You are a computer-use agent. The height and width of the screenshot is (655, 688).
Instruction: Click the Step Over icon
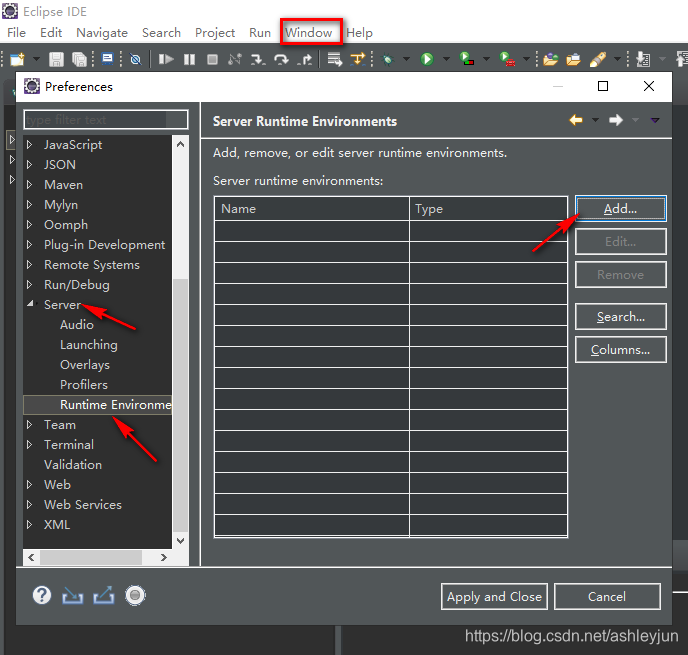(x=281, y=59)
